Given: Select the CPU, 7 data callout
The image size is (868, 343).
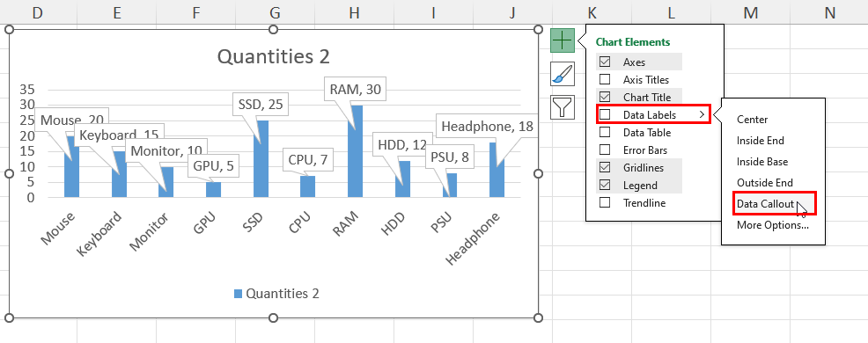Looking at the screenshot, I should (x=308, y=160).
